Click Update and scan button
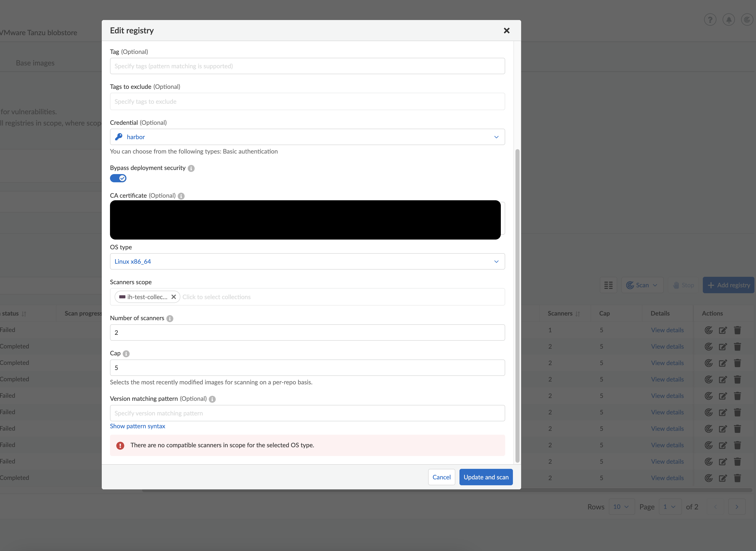The width and height of the screenshot is (756, 551). [486, 477]
